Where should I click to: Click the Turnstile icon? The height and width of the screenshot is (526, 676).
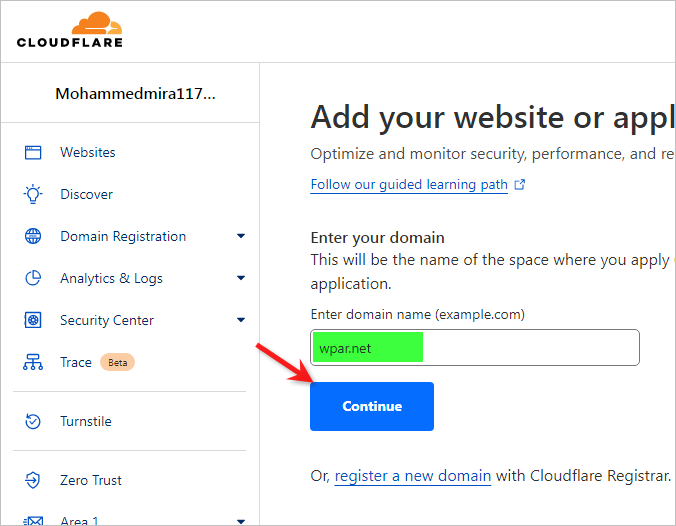[33, 422]
